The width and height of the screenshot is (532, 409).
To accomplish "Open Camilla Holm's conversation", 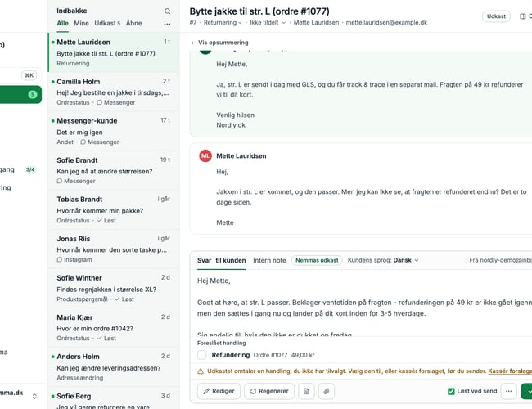I will coord(114,92).
